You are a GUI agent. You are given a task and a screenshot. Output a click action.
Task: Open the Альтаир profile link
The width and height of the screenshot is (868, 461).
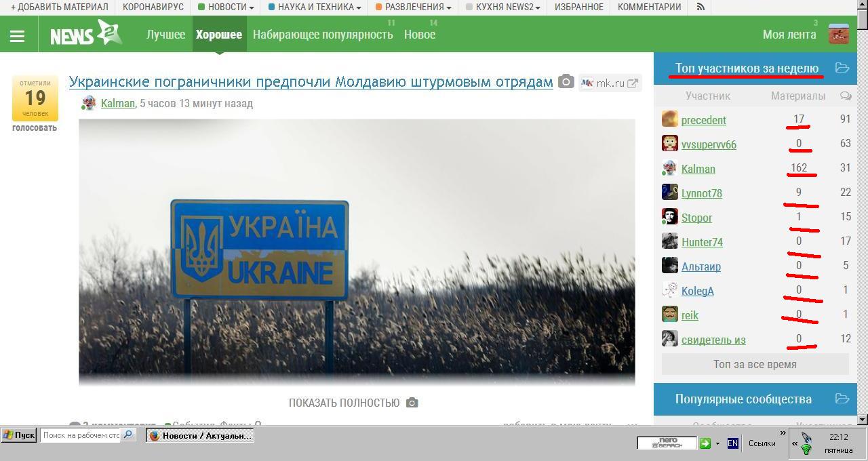tap(701, 266)
